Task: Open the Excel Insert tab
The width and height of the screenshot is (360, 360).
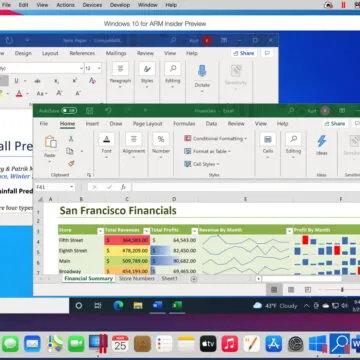Action: point(92,124)
